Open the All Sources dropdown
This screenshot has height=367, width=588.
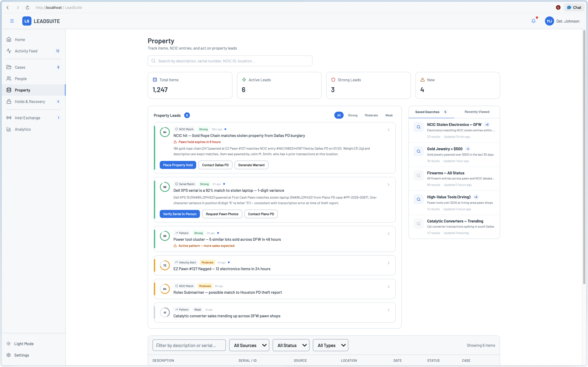[249, 345]
